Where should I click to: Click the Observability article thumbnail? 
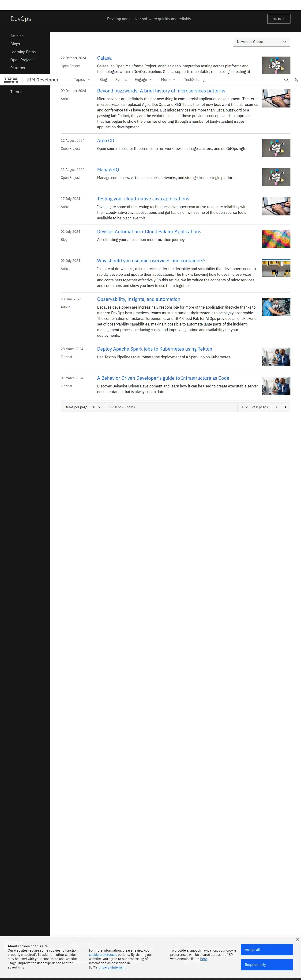pyautogui.click(x=276, y=307)
